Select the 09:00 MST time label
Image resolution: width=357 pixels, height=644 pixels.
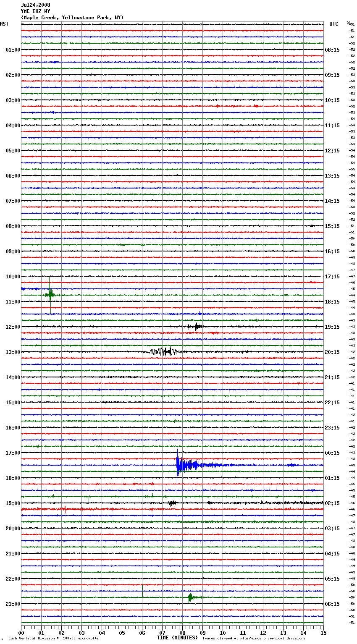pyautogui.click(x=13, y=251)
